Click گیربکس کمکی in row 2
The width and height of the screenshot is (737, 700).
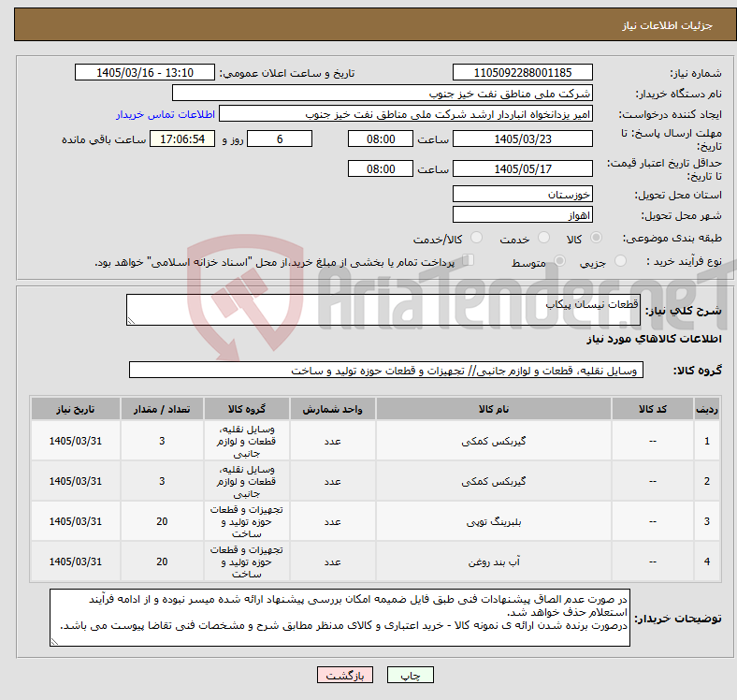[494, 481]
